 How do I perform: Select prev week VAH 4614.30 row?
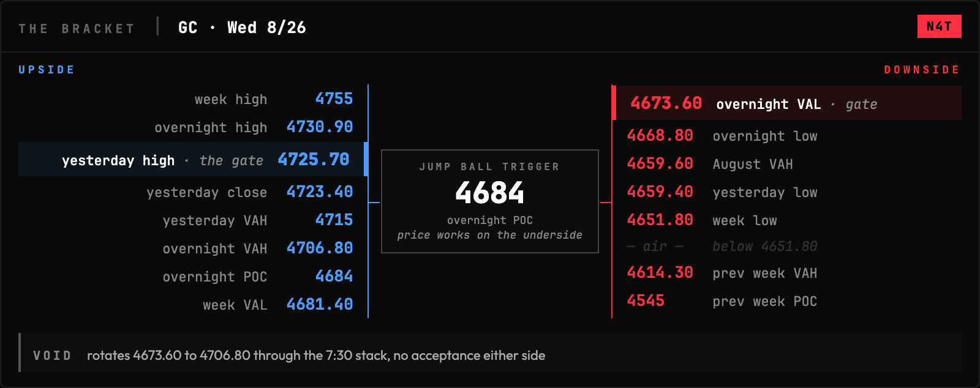point(786,272)
